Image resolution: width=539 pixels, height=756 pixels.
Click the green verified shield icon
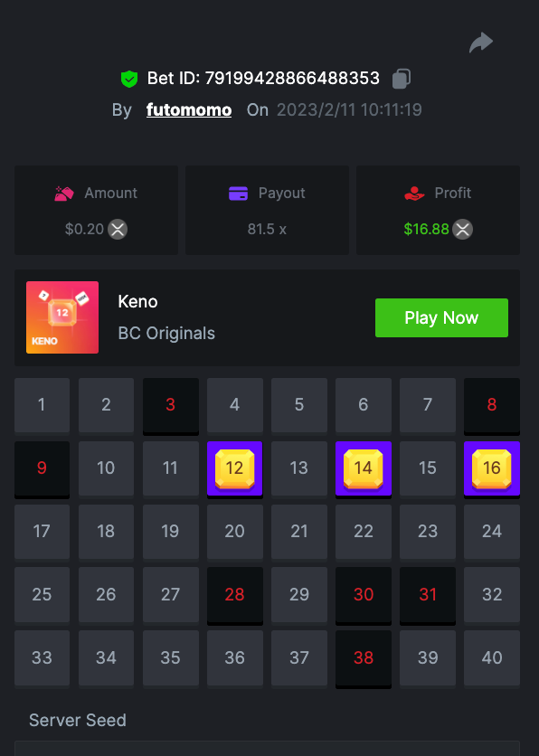point(129,79)
